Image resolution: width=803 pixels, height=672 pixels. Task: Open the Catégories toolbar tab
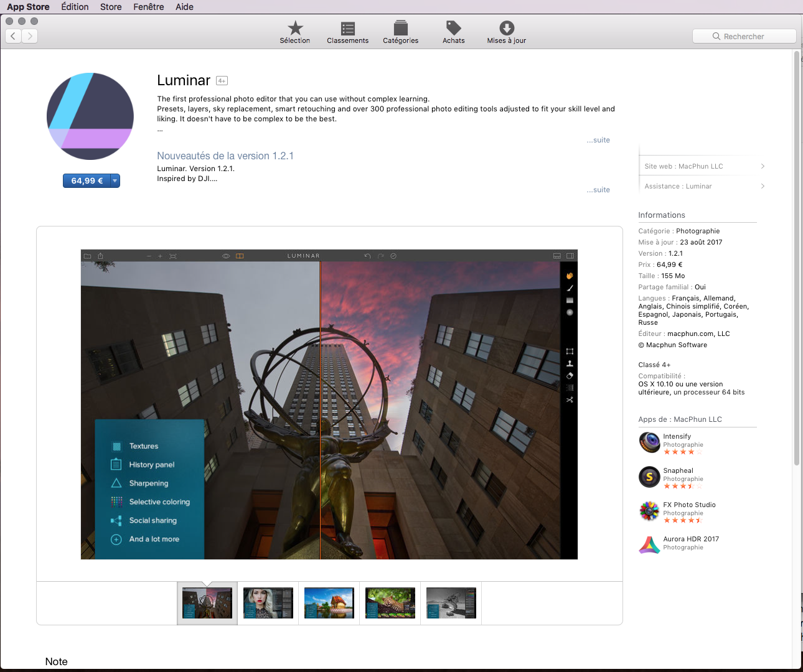tap(400, 32)
